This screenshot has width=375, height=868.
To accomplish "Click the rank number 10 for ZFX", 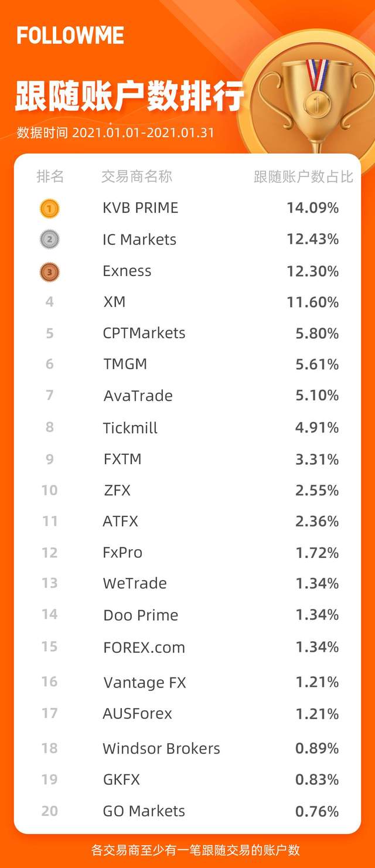I will [49, 490].
